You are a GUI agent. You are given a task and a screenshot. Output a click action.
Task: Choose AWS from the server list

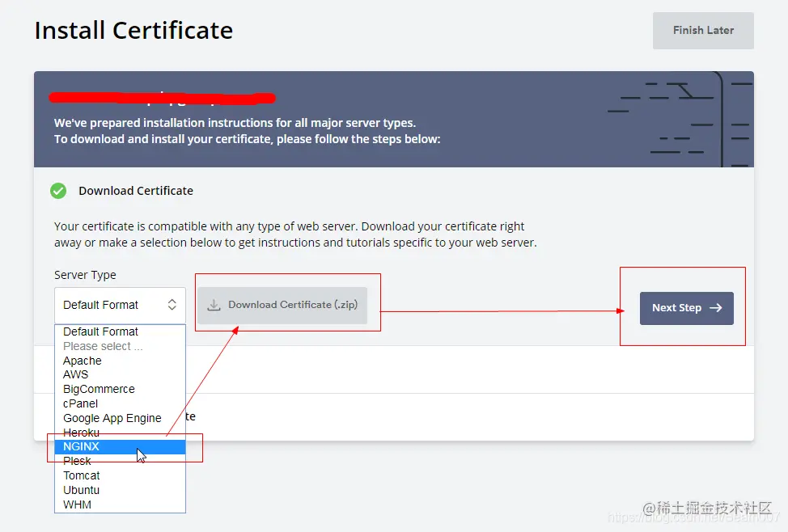click(x=120, y=375)
